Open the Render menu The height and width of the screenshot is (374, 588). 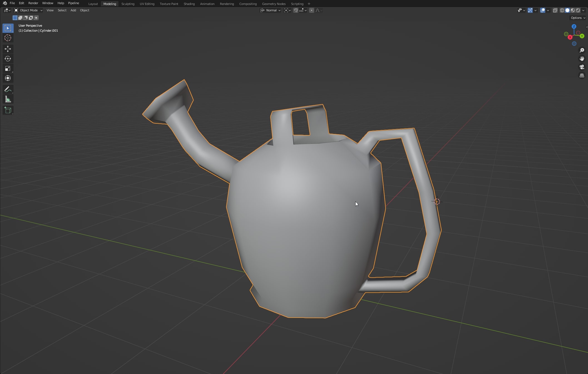point(33,3)
